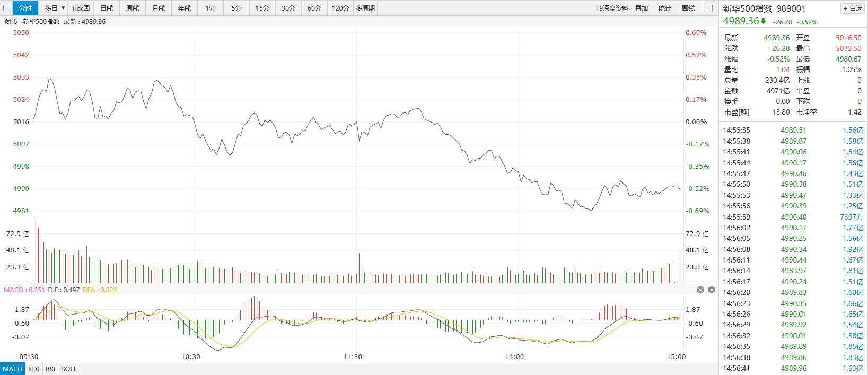Select the 5分 five-minute period
The image size is (868, 375).
(236, 8)
